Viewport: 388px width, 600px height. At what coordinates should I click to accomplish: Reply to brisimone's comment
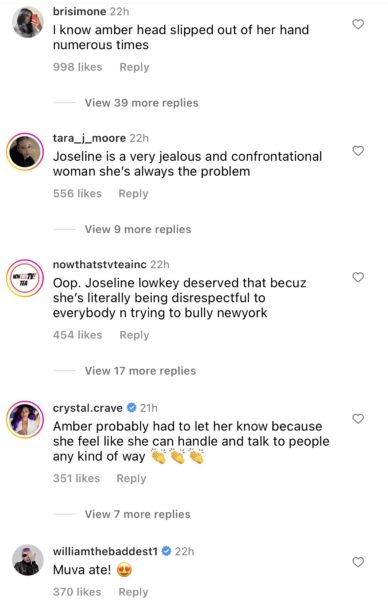[134, 67]
